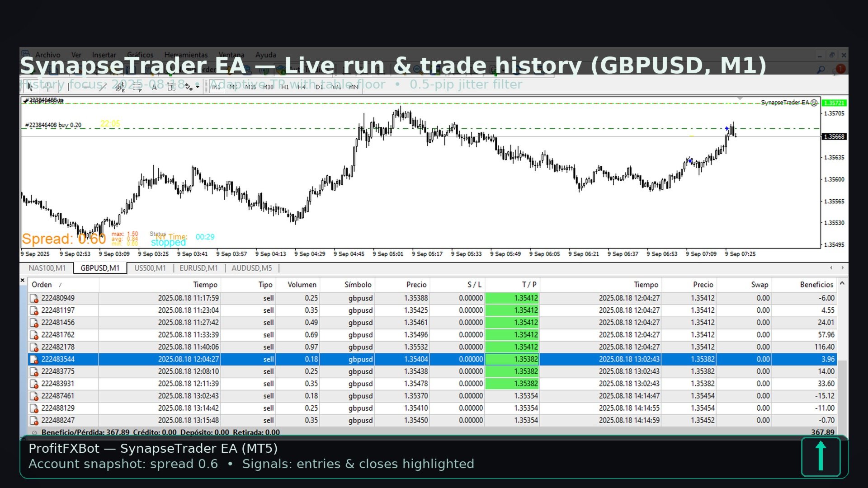Click the order icon for 222483775
Screen dimensions: 868x488
click(x=34, y=371)
